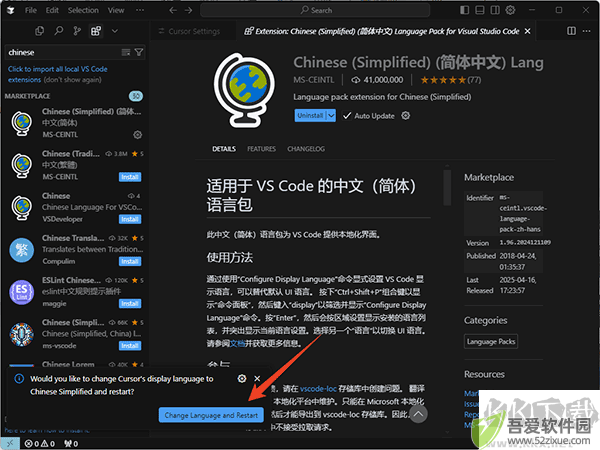Open the Search view icon in sidebar
This screenshot has width=600, height=450.
59,31
